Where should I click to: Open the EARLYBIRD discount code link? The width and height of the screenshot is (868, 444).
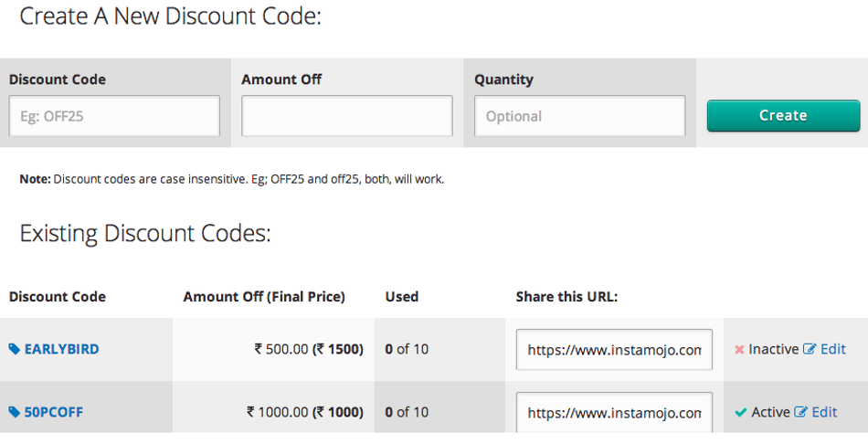[x=61, y=349]
